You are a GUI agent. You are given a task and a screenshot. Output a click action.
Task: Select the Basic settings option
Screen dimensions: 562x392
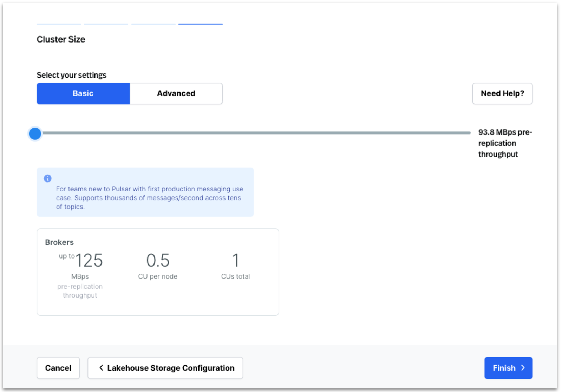(x=83, y=93)
